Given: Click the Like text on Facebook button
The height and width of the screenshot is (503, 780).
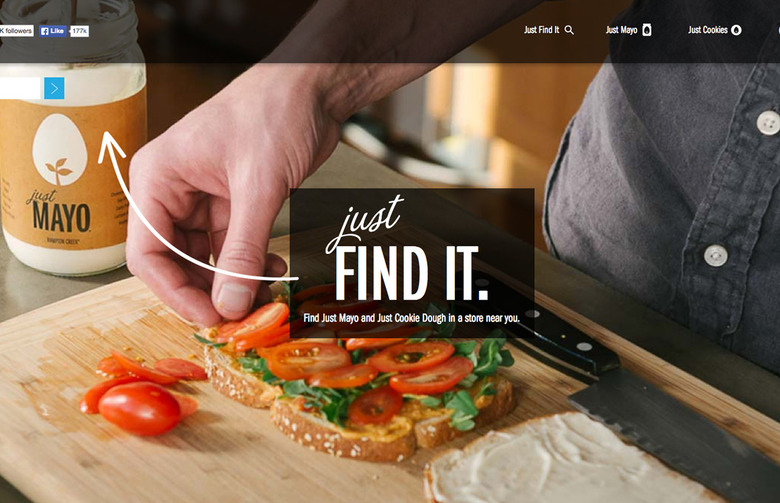Looking at the screenshot, I should coord(57,31).
